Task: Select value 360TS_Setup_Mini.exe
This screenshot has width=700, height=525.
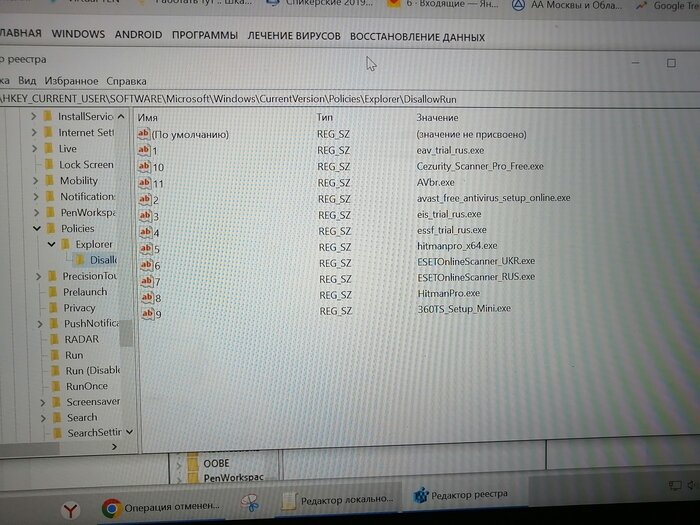Action: click(464, 308)
